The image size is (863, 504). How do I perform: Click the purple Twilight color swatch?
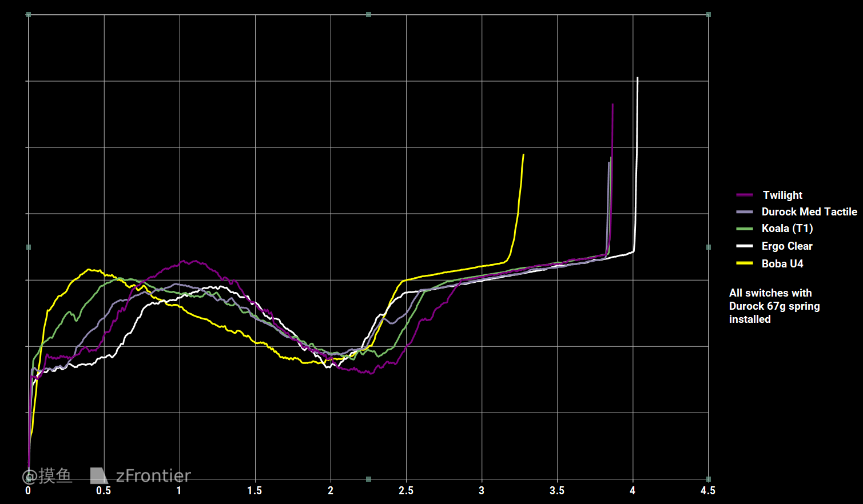(x=745, y=195)
